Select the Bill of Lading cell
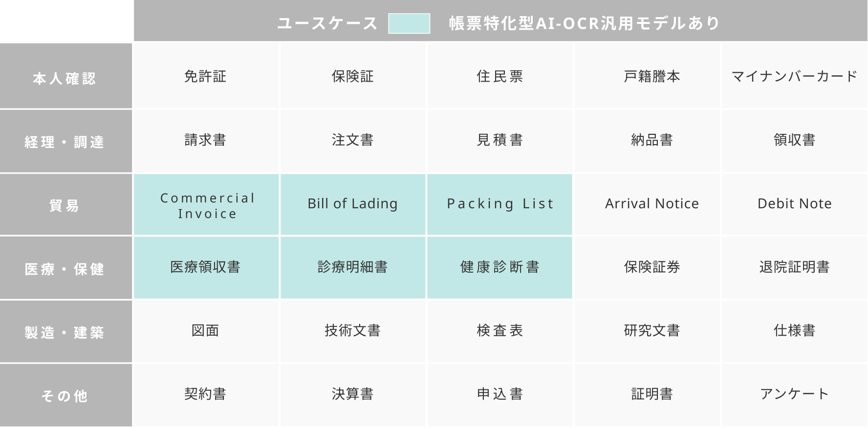Image resolution: width=868 pixels, height=428 pixels. point(353,204)
